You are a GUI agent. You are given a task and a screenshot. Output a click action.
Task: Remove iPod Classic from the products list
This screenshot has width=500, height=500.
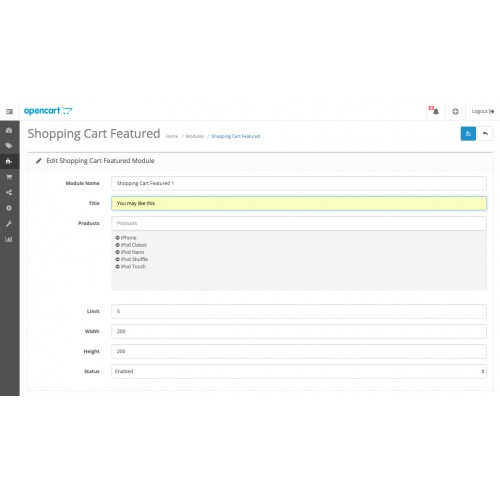coord(117,245)
